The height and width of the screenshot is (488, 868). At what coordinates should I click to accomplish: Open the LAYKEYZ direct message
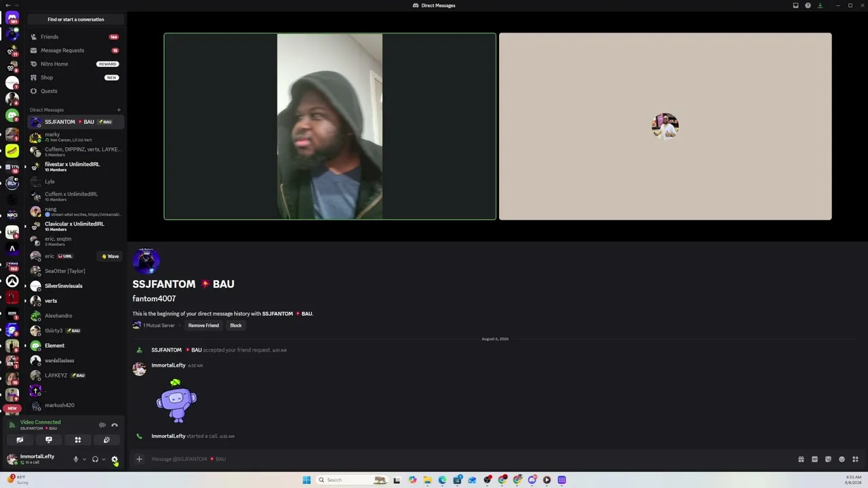(x=75, y=375)
